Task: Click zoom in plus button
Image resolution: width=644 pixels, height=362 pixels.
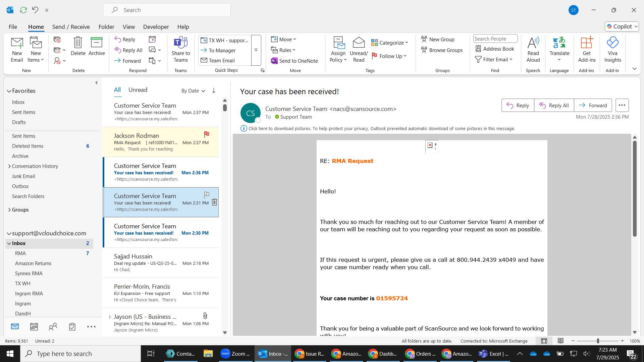Action: [x=622, y=341]
